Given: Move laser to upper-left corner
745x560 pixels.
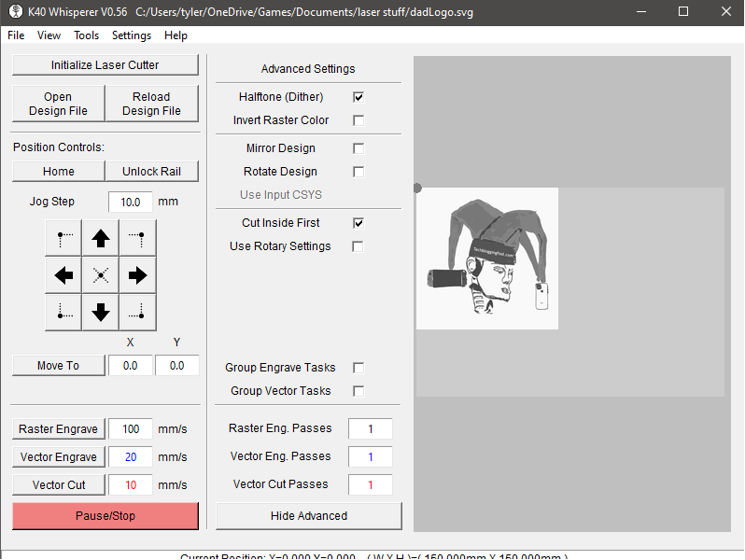Looking at the screenshot, I should [x=63, y=238].
